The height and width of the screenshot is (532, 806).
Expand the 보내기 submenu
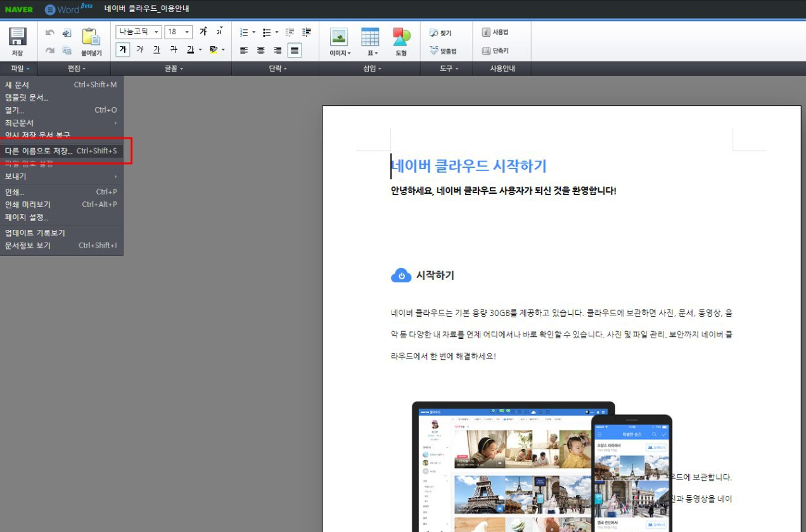click(61, 176)
